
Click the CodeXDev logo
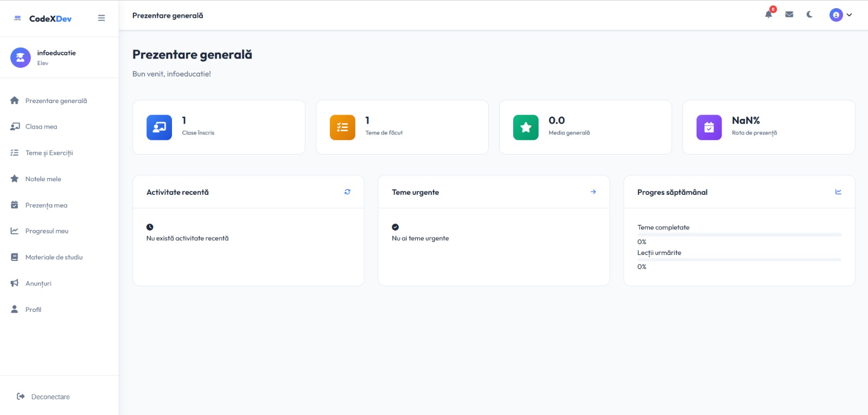43,18
